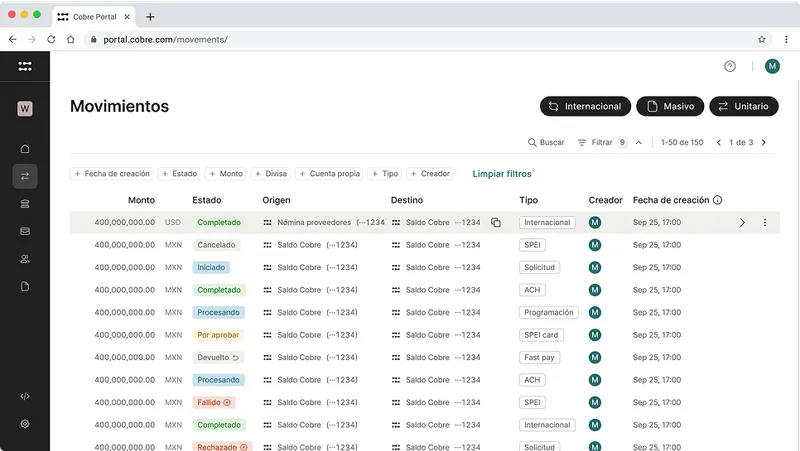This screenshot has width=800, height=451.
Task: Open the developers code sidebar icon
Action: coord(24,396)
